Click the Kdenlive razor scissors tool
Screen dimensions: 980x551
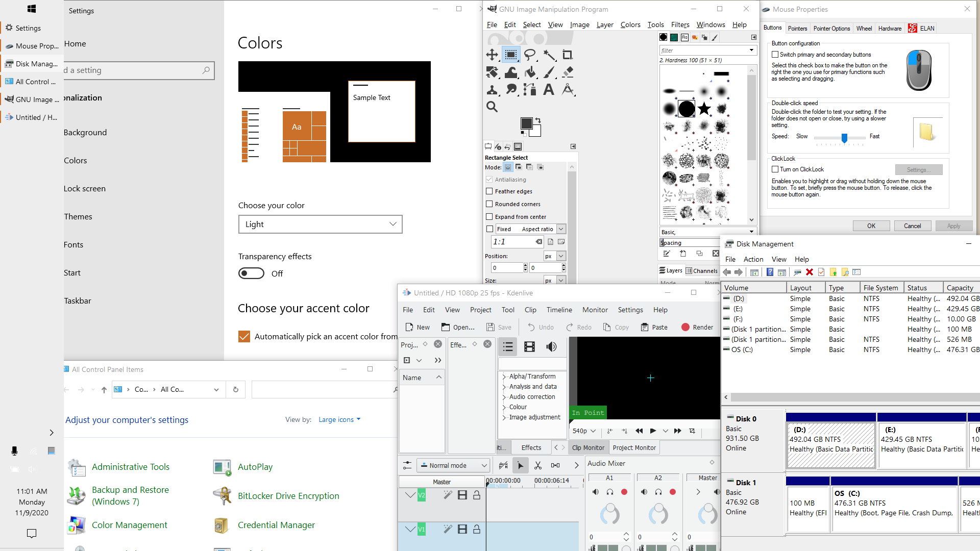(x=537, y=465)
